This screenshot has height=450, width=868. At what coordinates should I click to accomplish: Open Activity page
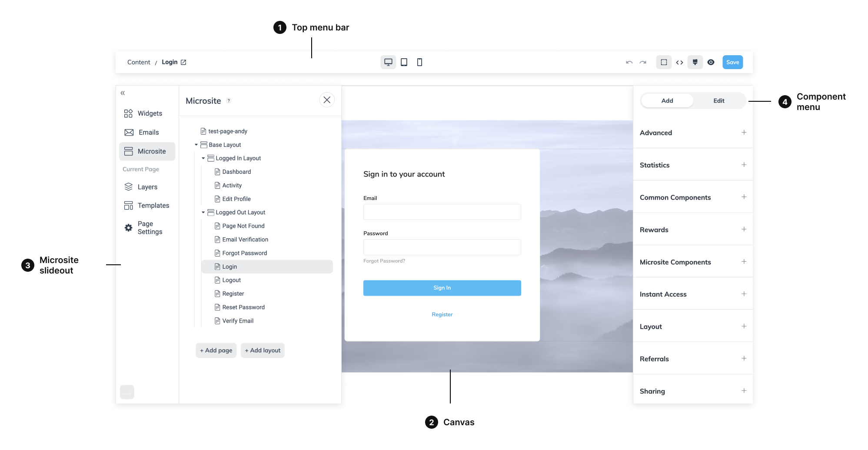[228, 185]
